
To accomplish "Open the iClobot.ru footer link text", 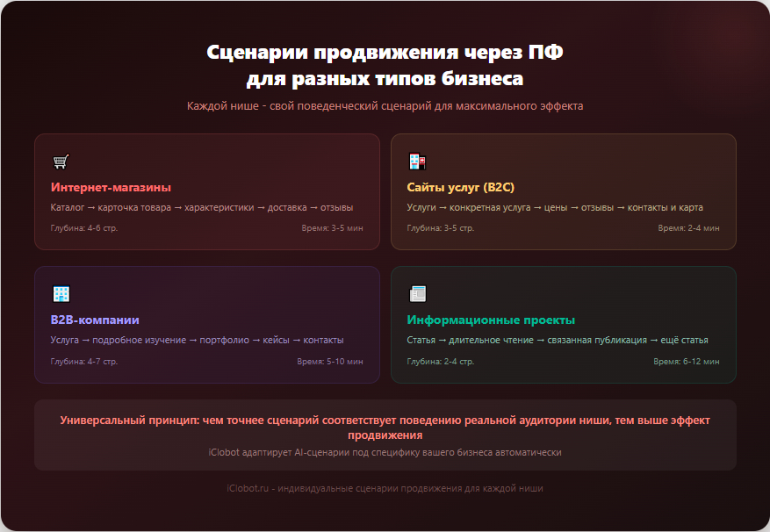I will click(x=385, y=488).
